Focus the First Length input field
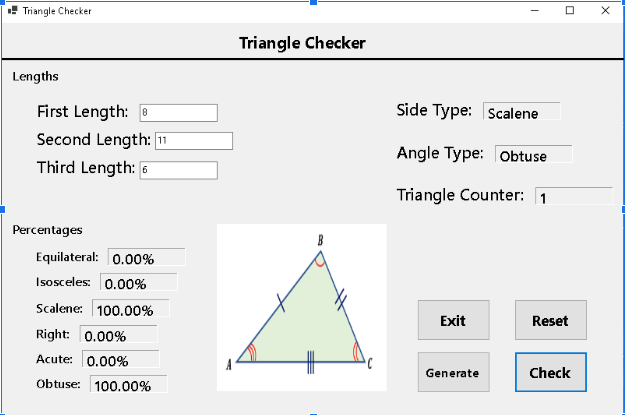The width and height of the screenshot is (628, 415). click(x=178, y=112)
